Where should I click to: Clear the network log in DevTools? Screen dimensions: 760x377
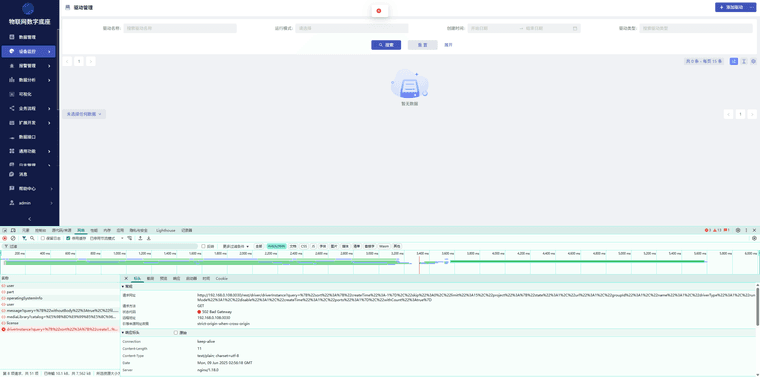point(13,238)
